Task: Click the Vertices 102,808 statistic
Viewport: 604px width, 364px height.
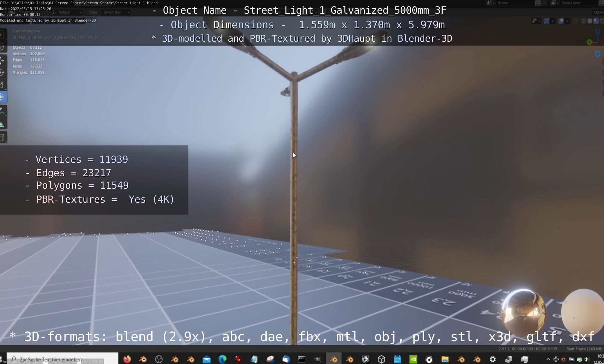Action: (29, 54)
